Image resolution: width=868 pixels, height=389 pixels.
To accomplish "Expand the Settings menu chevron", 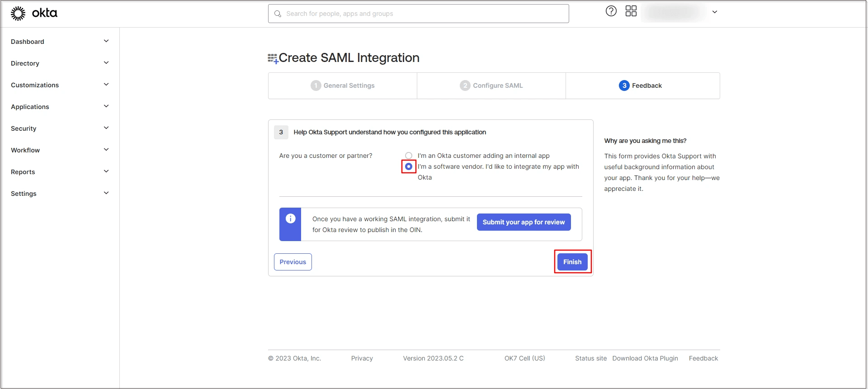I will click(x=106, y=193).
